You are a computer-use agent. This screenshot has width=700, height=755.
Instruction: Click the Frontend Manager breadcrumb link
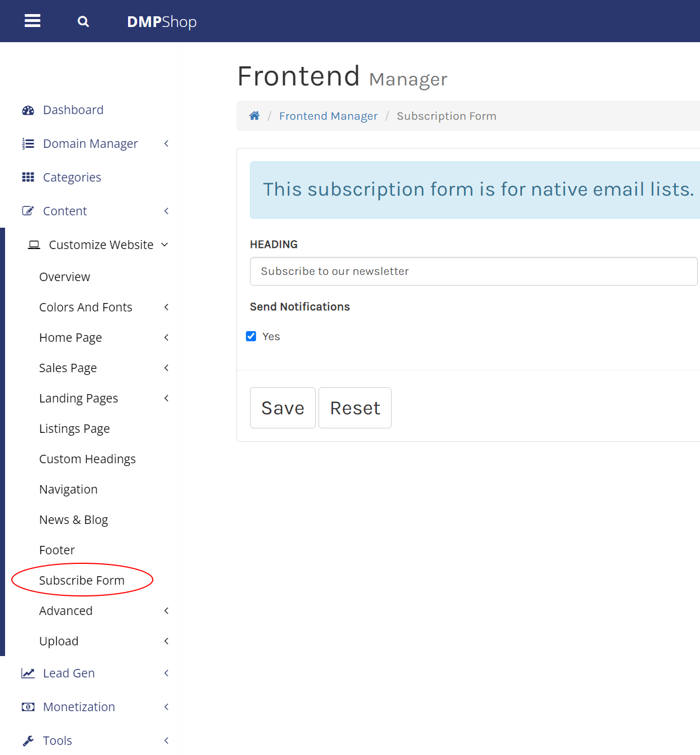[328, 116]
